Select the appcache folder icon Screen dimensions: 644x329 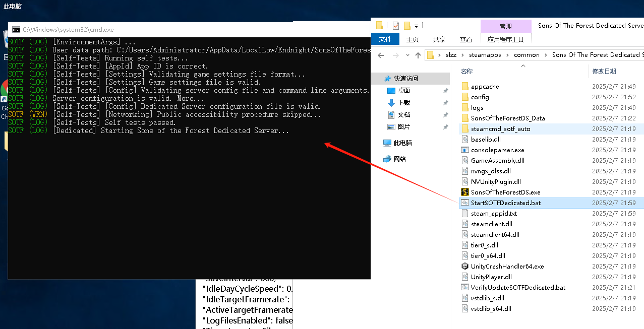(x=465, y=87)
